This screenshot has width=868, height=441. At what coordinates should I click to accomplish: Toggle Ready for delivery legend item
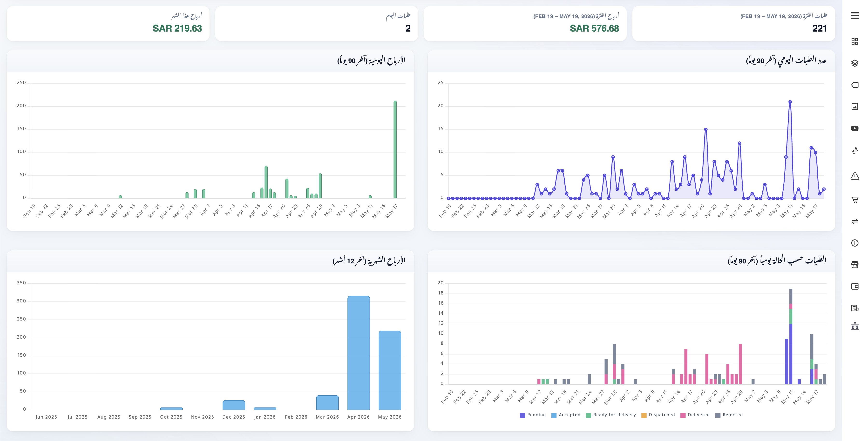(x=610, y=415)
